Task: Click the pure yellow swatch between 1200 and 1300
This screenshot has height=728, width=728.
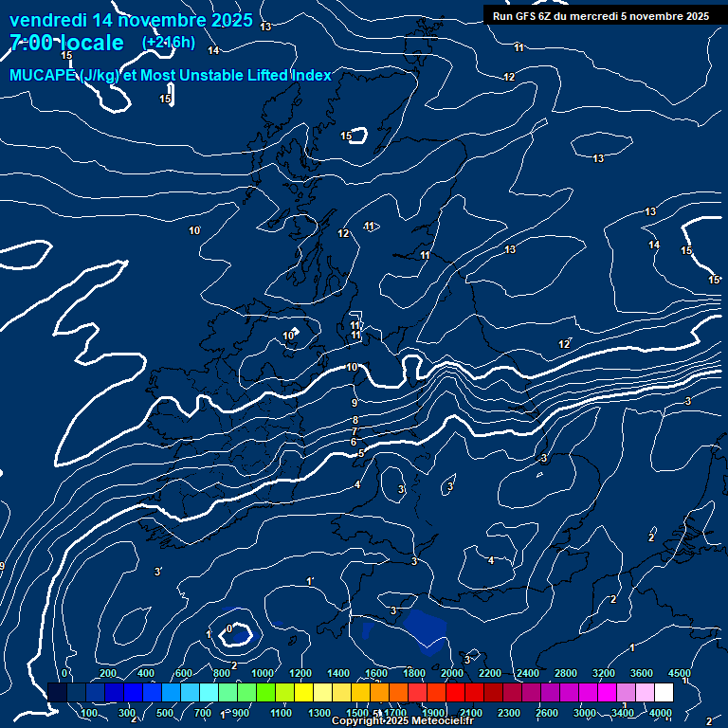Action: point(304,692)
